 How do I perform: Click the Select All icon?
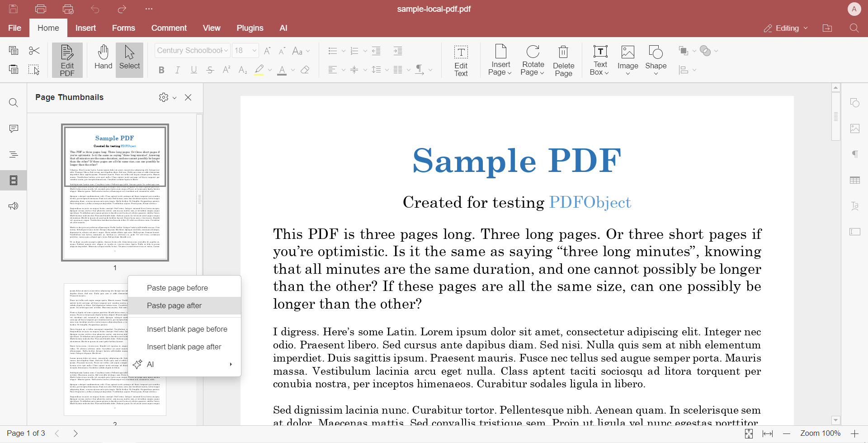[x=34, y=70]
